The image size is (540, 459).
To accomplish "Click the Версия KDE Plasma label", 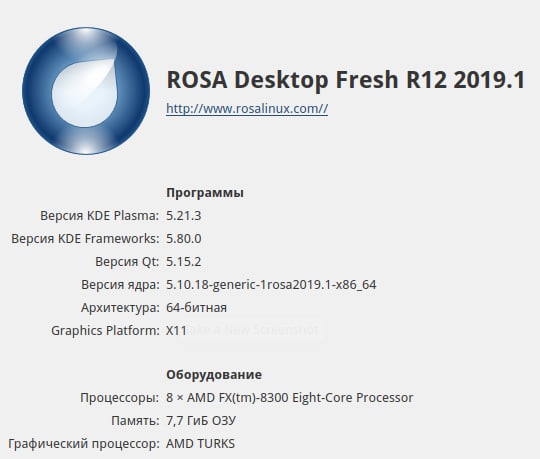I will point(100,216).
